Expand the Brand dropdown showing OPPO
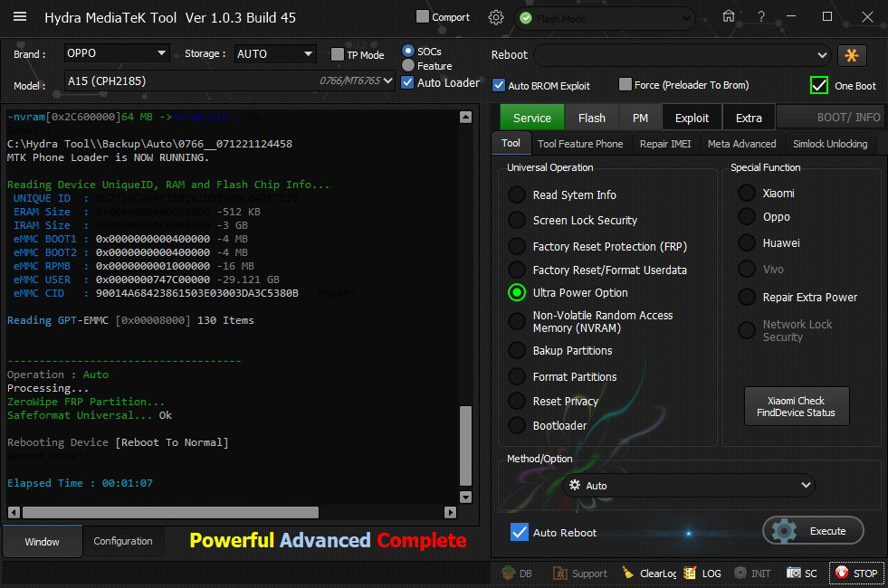 click(117, 54)
